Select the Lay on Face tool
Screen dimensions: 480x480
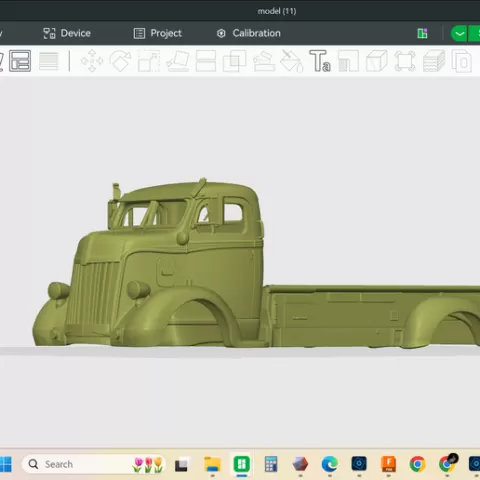pos(178,61)
